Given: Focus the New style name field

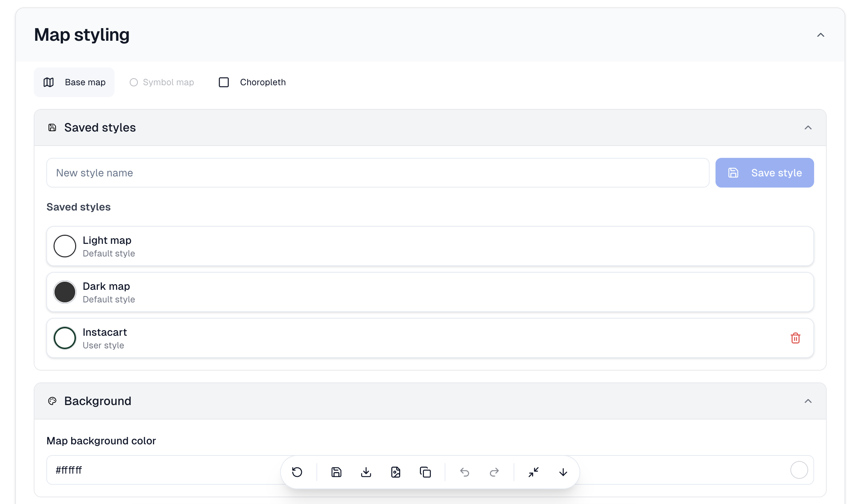Looking at the screenshot, I should (378, 173).
